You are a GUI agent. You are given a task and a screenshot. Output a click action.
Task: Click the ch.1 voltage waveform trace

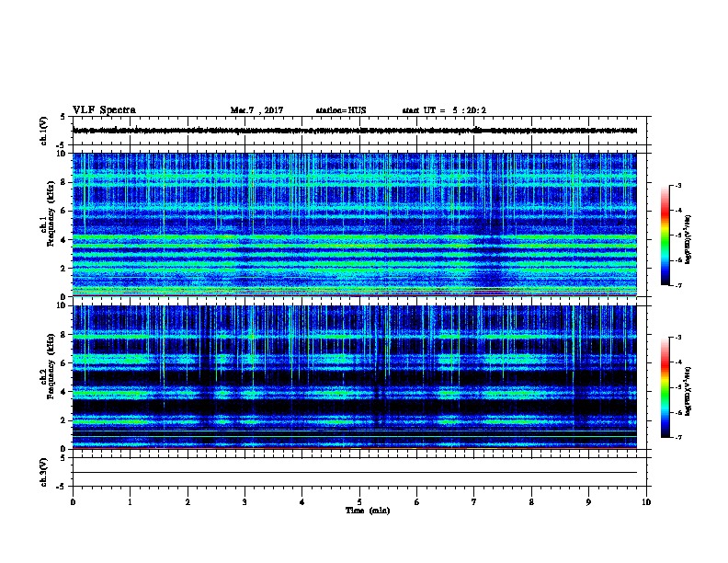pos(355,131)
